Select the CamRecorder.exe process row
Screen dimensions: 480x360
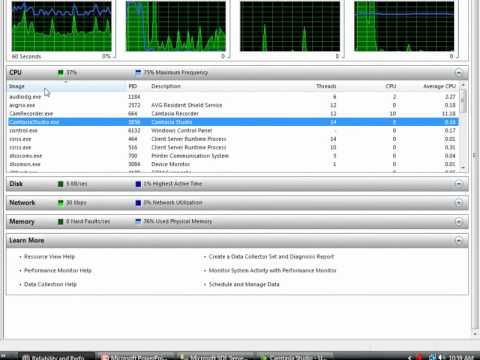[233, 114]
